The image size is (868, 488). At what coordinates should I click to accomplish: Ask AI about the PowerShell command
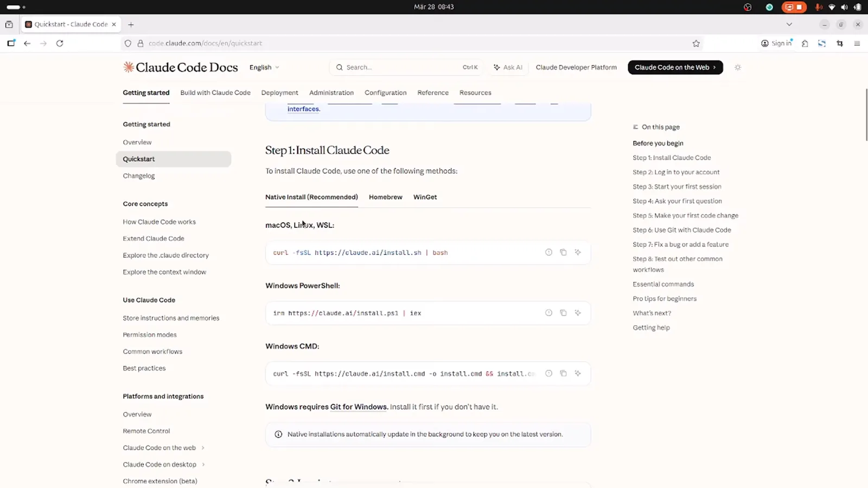tap(578, 313)
